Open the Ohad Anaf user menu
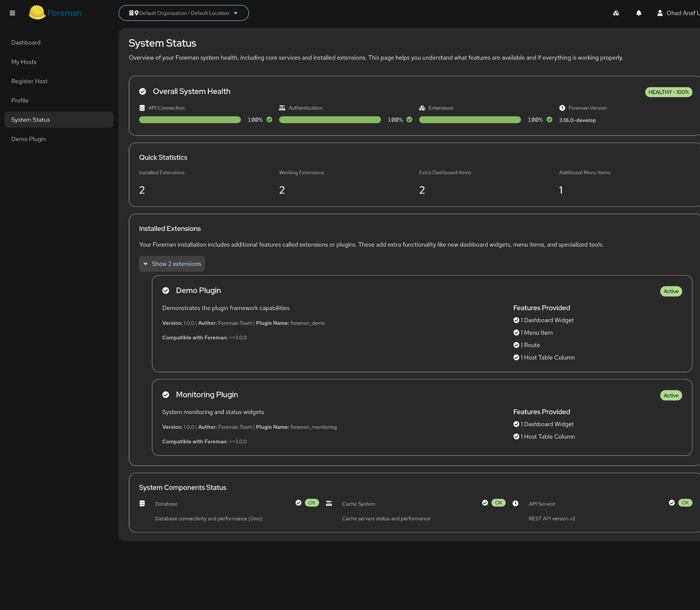 click(681, 13)
